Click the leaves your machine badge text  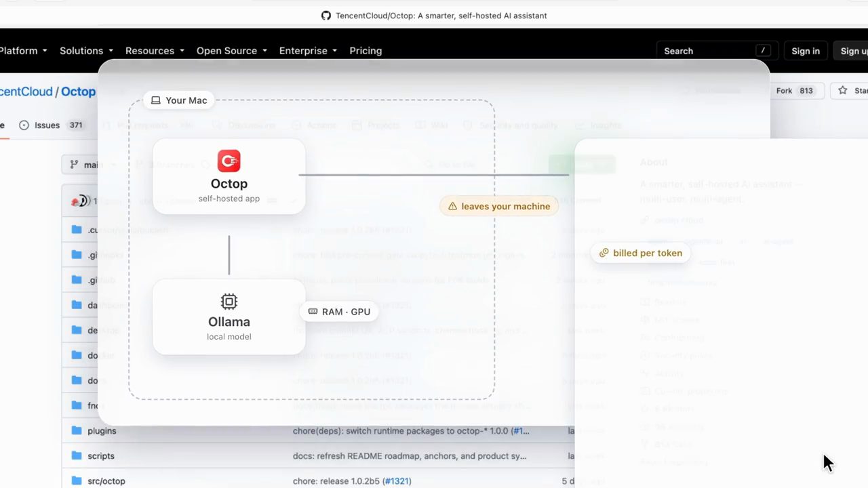click(506, 206)
